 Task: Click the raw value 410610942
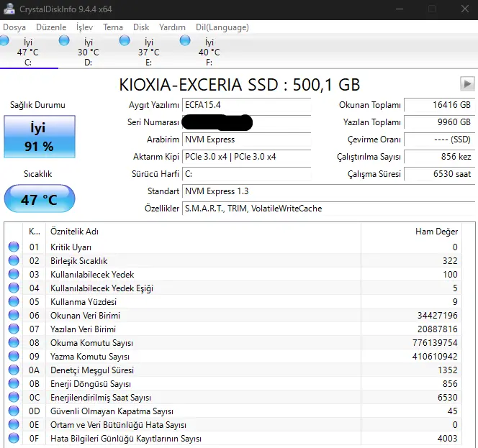coord(435,357)
